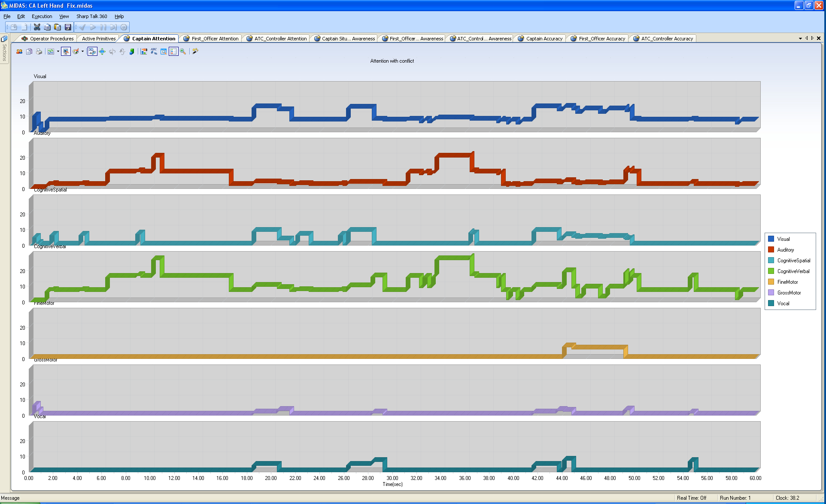Click the rotate chart icon
826x504 pixels.
(112, 52)
